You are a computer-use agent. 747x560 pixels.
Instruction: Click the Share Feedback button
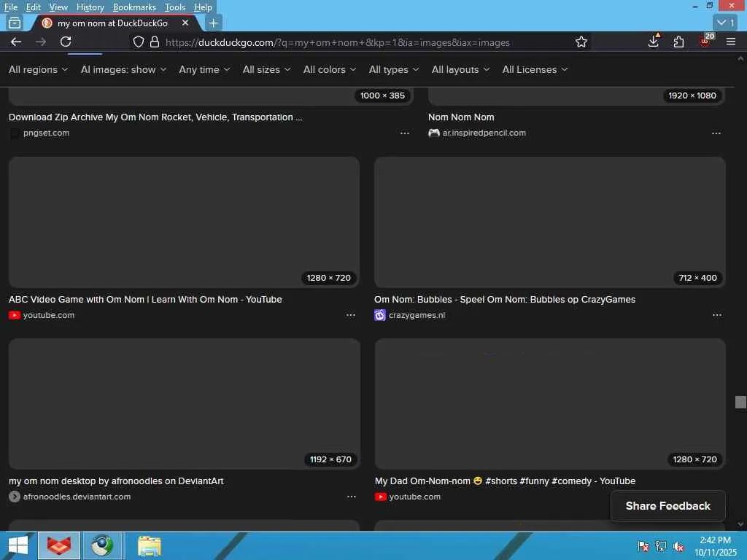click(x=668, y=506)
